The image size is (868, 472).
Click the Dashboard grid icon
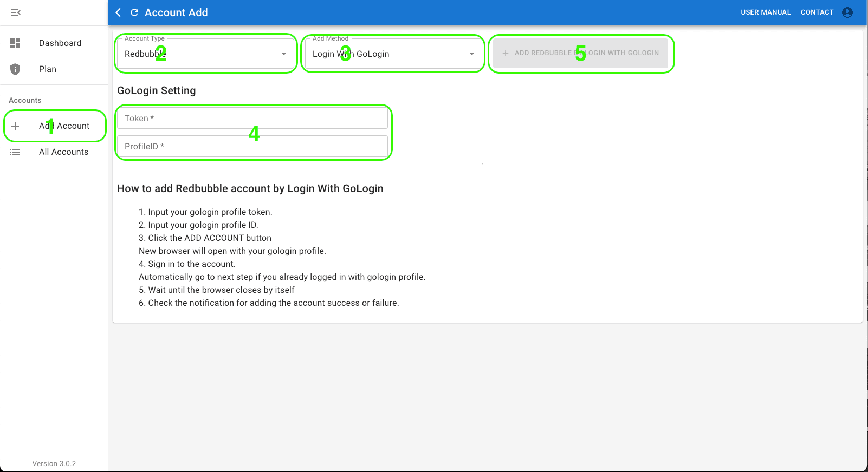[15, 43]
